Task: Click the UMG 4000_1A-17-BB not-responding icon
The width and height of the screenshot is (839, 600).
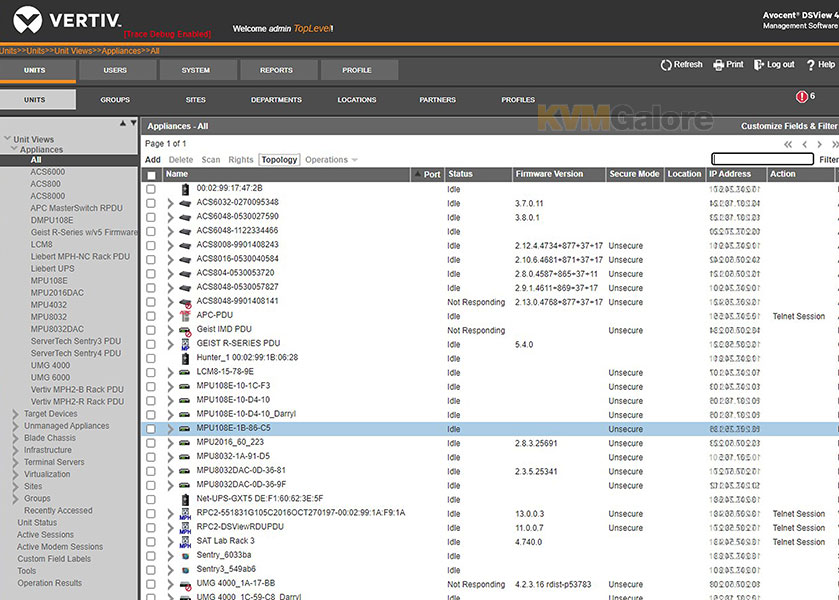Action: click(x=185, y=585)
